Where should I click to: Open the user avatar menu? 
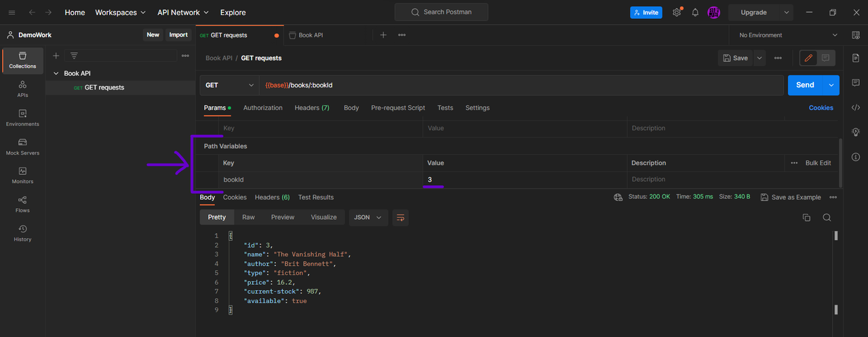713,12
